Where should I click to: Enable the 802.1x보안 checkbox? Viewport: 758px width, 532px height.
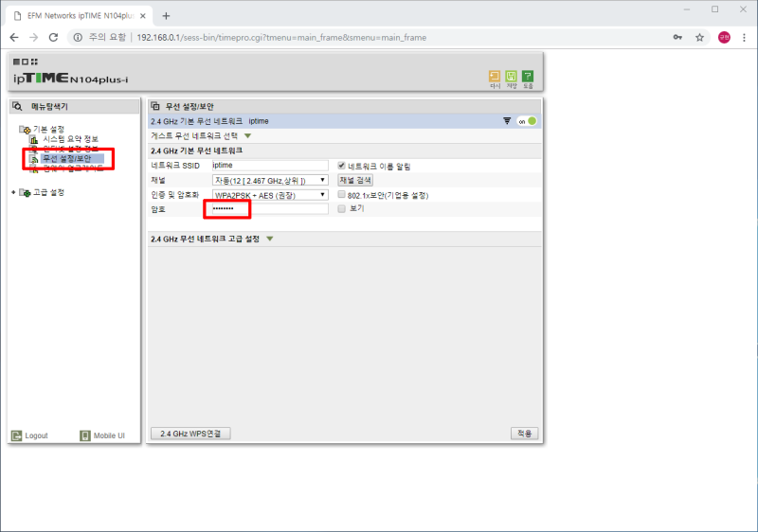click(341, 195)
